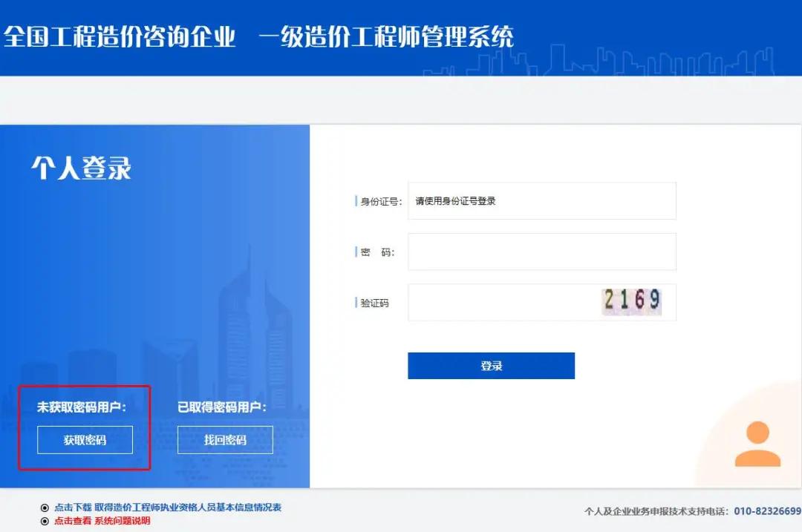Open the 点击下载 basic info form link

168,508
